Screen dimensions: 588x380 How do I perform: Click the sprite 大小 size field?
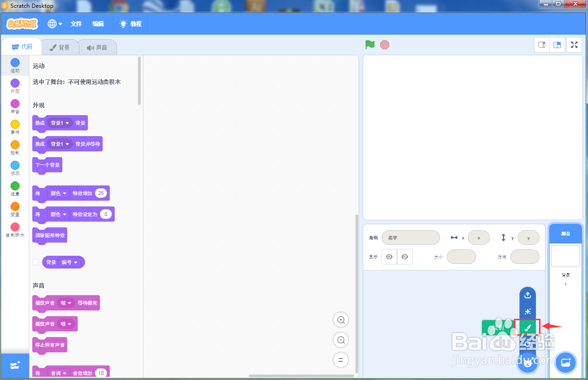(x=461, y=257)
